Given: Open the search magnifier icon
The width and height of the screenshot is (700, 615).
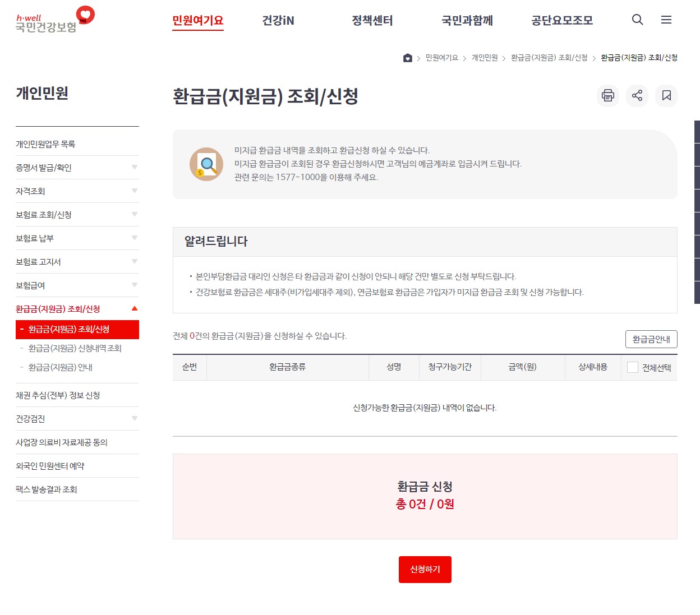Looking at the screenshot, I should point(637,20).
